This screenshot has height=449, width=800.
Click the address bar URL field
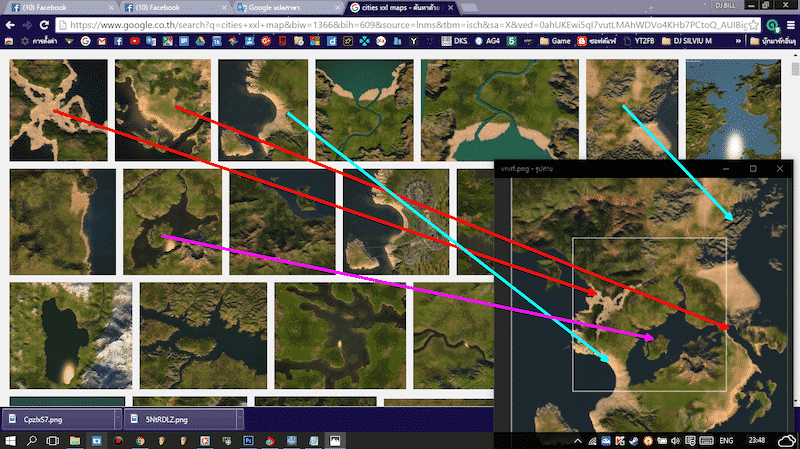[400, 24]
